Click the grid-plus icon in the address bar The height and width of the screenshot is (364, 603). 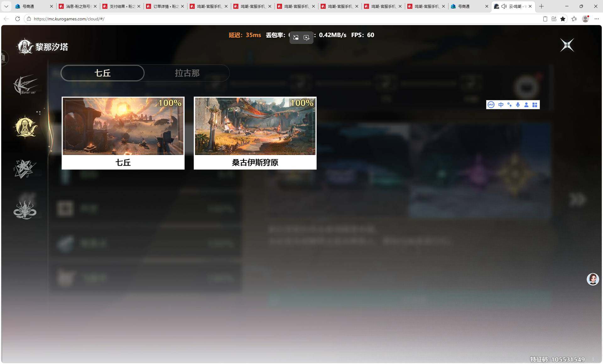[554, 19]
